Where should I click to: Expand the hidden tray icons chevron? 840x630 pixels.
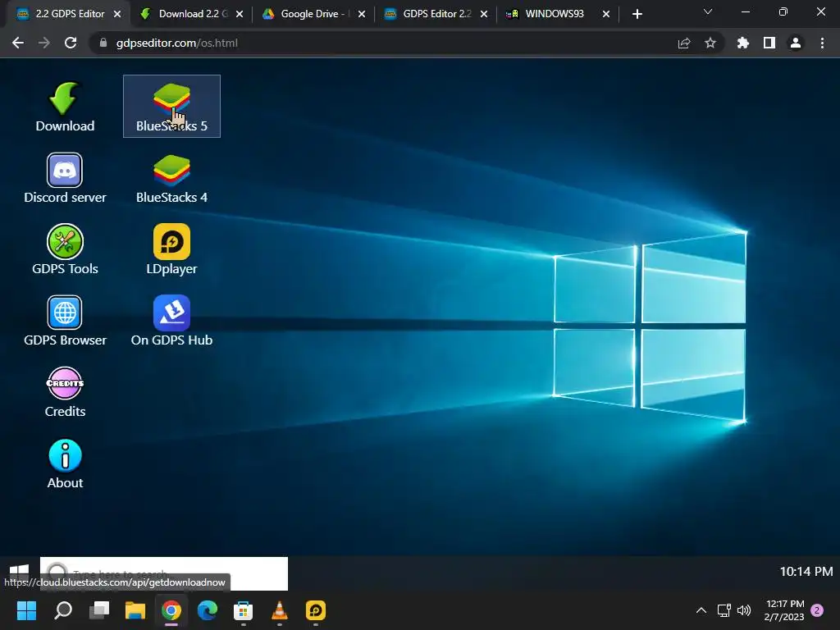[x=701, y=610]
